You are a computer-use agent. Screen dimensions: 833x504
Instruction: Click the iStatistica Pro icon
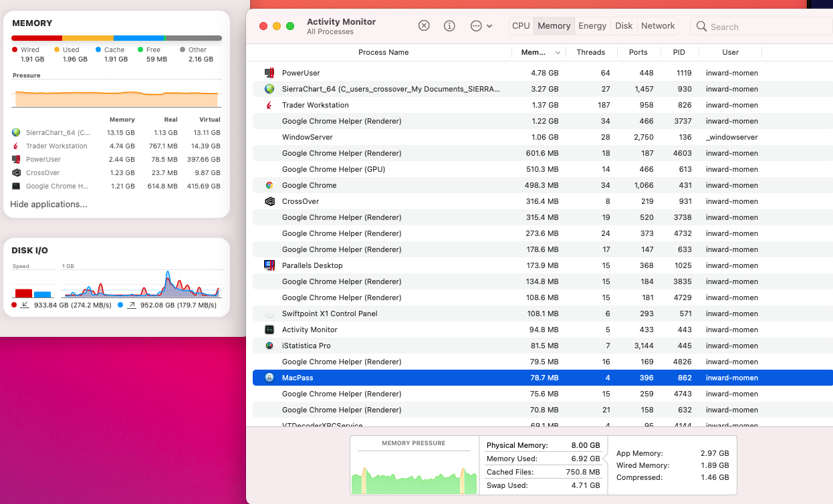269,346
